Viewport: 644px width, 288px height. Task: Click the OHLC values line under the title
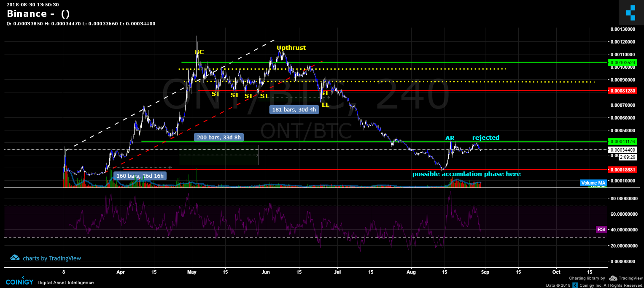coord(81,24)
